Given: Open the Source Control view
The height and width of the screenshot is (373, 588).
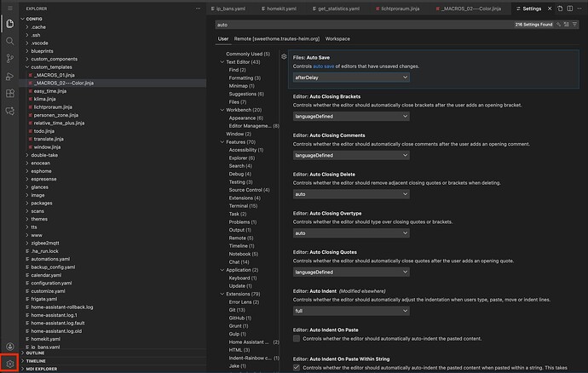Looking at the screenshot, I should (9, 59).
